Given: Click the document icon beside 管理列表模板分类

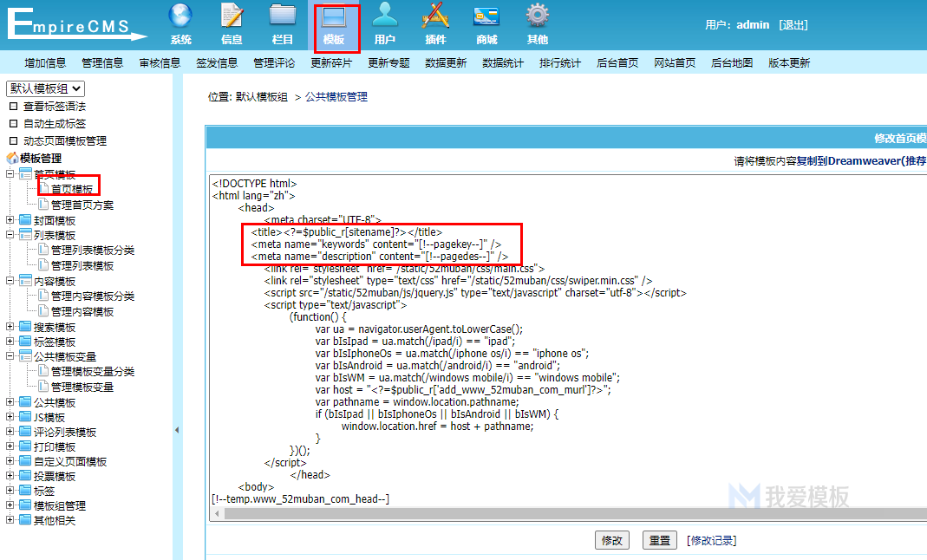Looking at the screenshot, I should 43,250.
